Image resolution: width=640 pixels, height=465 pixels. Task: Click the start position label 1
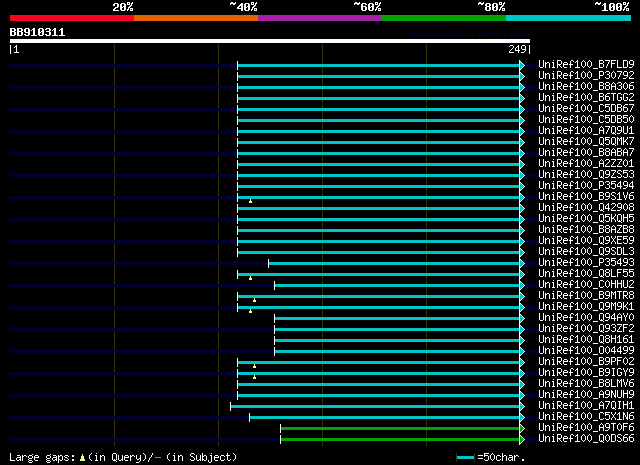coord(16,49)
